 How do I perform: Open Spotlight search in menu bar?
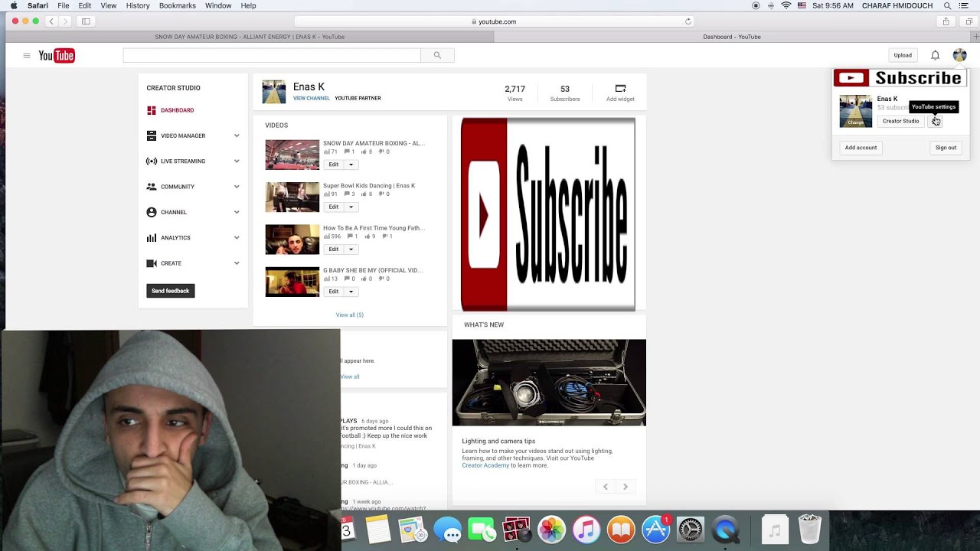(947, 5)
